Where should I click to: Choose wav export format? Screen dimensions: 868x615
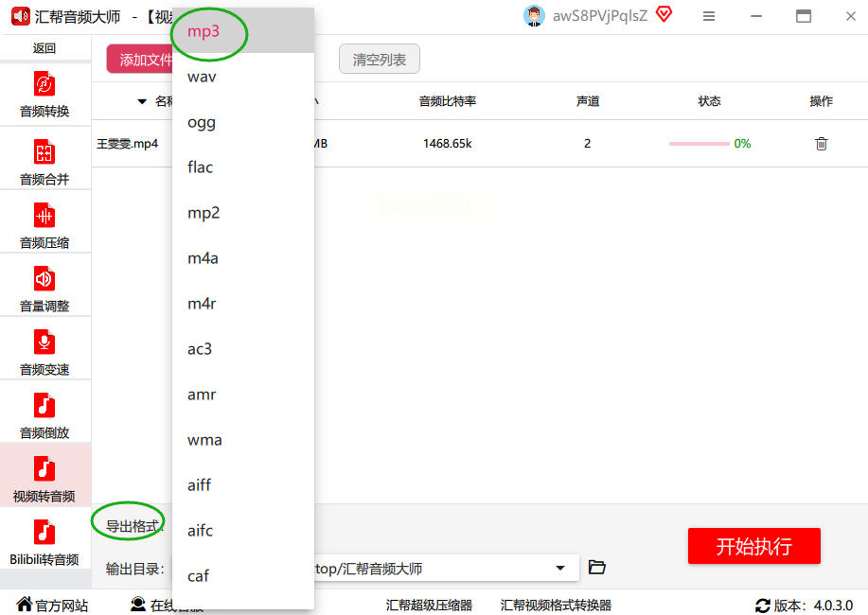(x=243, y=77)
